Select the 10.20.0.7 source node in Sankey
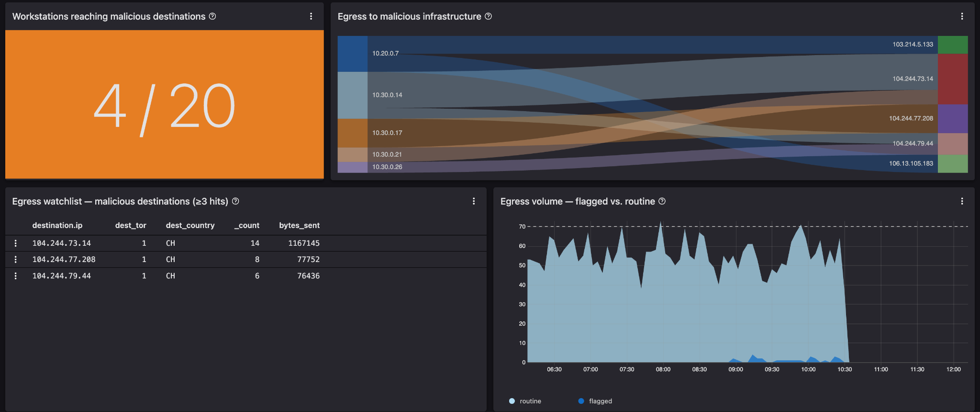Screen dimensions: 980x412 point(353,54)
